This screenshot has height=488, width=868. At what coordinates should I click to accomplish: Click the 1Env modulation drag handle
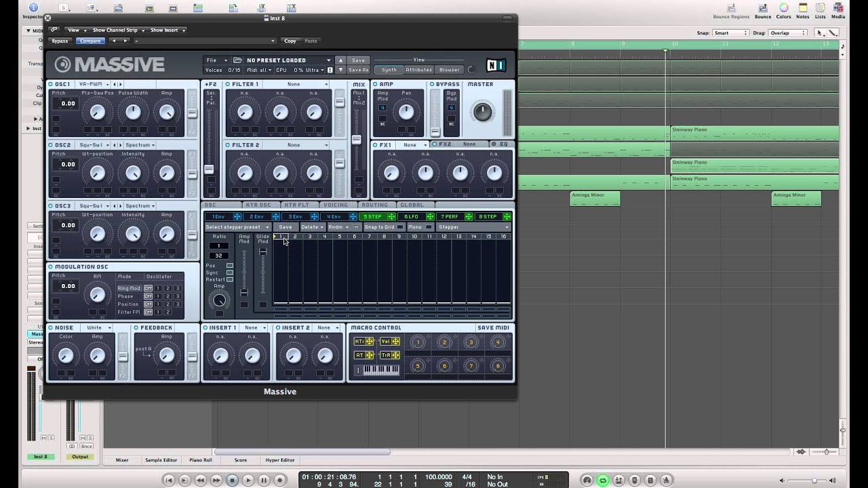tap(237, 217)
